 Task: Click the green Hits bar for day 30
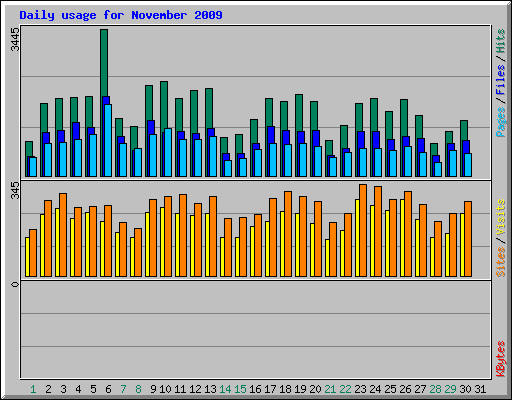click(x=464, y=130)
